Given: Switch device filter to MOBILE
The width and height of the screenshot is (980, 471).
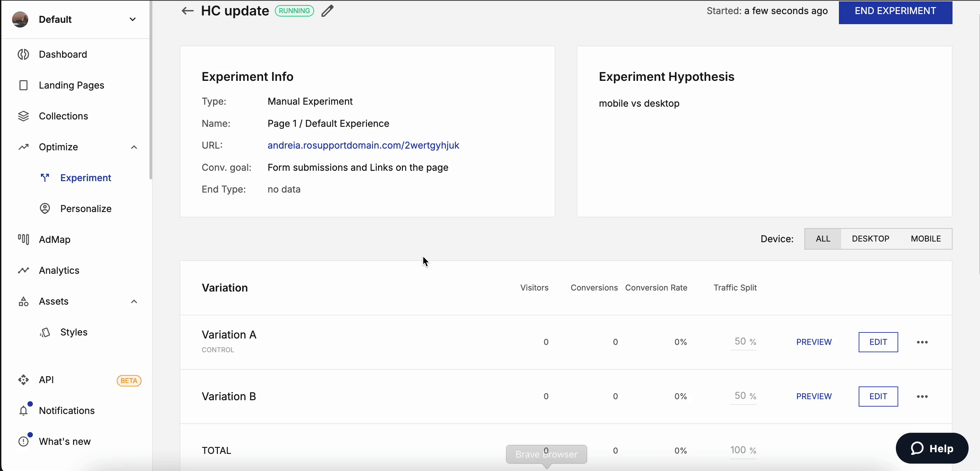Looking at the screenshot, I should coord(925,239).
